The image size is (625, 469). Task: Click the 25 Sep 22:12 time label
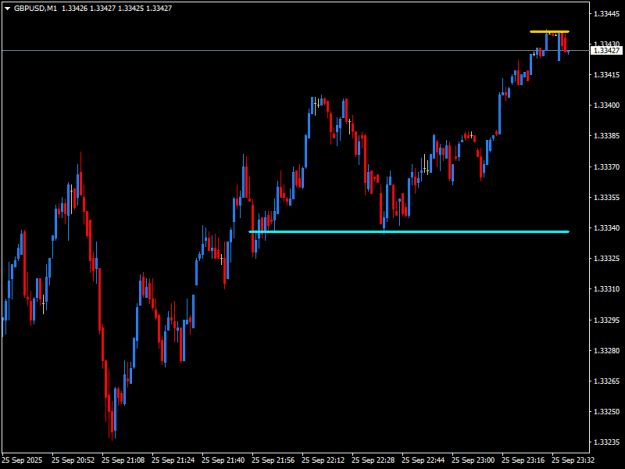(323, 460)
